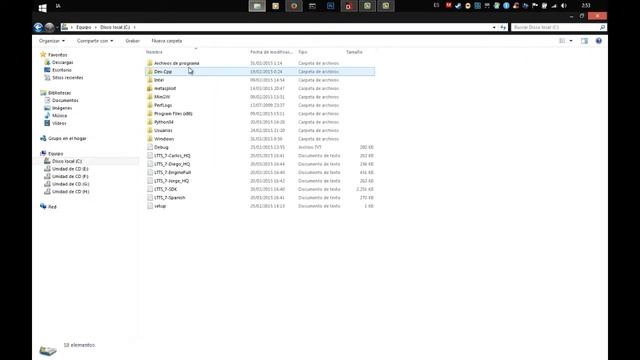The height and width of the screenshot is (360, 640).
Task: Sort by the Tamaño column header
Action: pos(354,52)
